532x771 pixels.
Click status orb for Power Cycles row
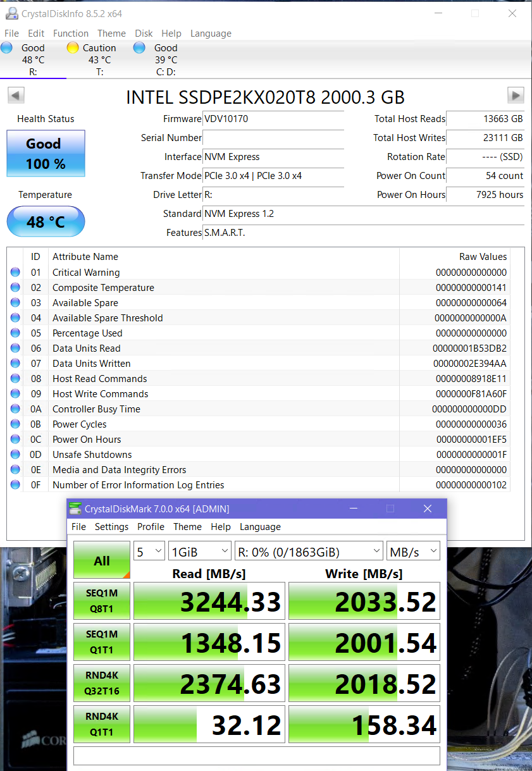coord(15,424)
